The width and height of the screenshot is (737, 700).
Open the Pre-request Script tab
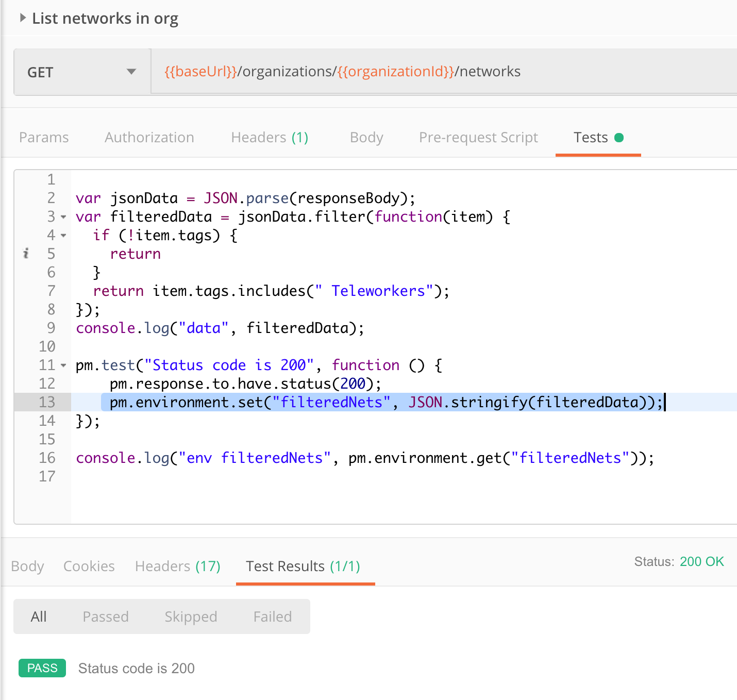478,138
